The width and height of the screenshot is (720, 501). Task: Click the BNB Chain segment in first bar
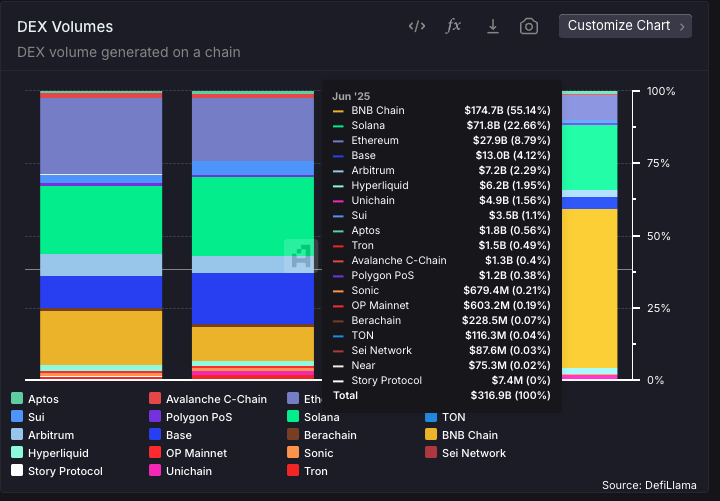(x=101, y=338)
